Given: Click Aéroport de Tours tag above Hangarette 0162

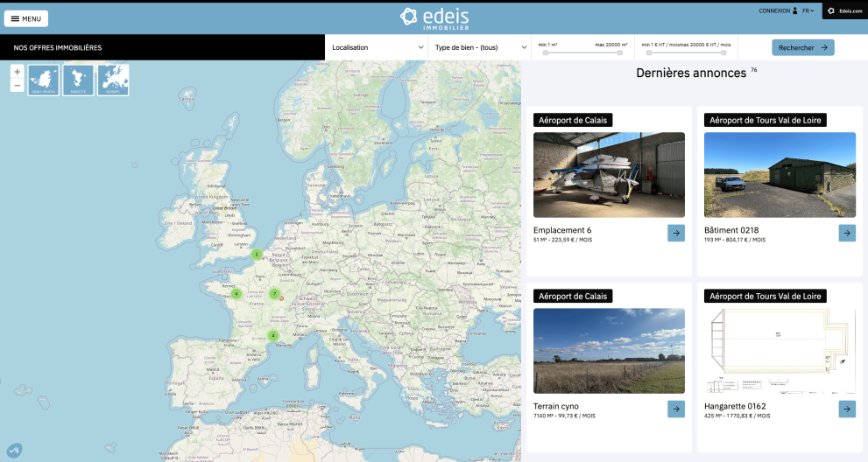Looking at the screenshot, I should [x=765, y=296].
